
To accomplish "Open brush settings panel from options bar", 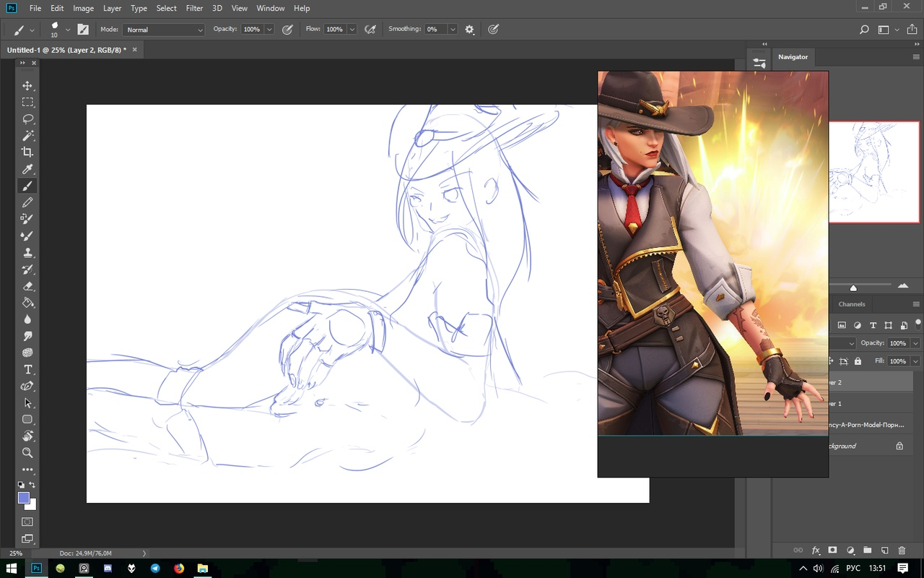I will [83, 30].
